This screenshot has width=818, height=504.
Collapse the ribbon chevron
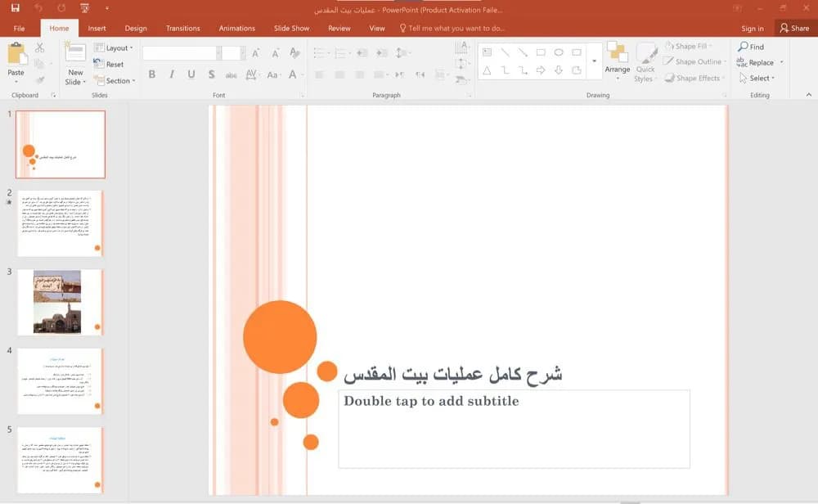click(x=809, y=95)
